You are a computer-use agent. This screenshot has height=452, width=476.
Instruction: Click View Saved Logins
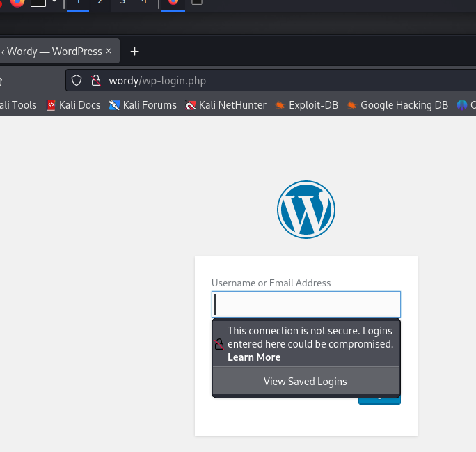(x=306, y=382)
